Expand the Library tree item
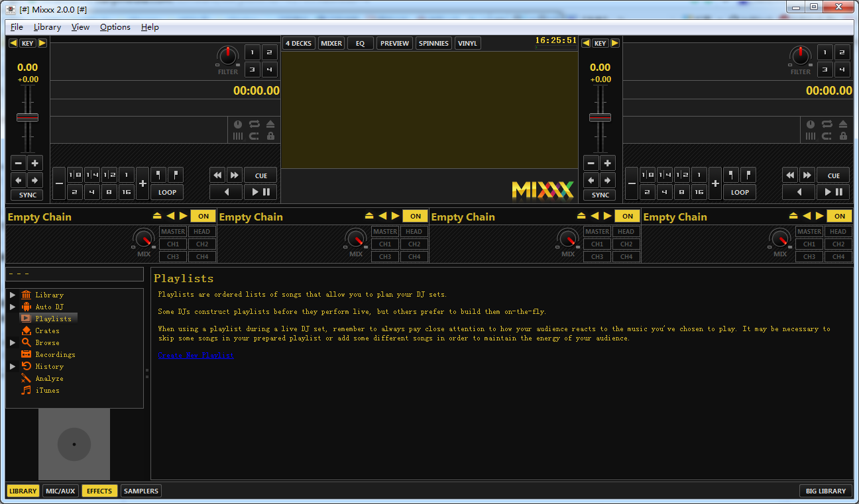 12,295
